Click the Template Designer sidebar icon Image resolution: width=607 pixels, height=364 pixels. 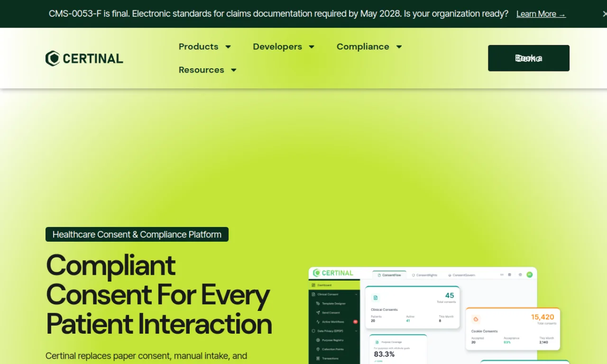(318, 303)
